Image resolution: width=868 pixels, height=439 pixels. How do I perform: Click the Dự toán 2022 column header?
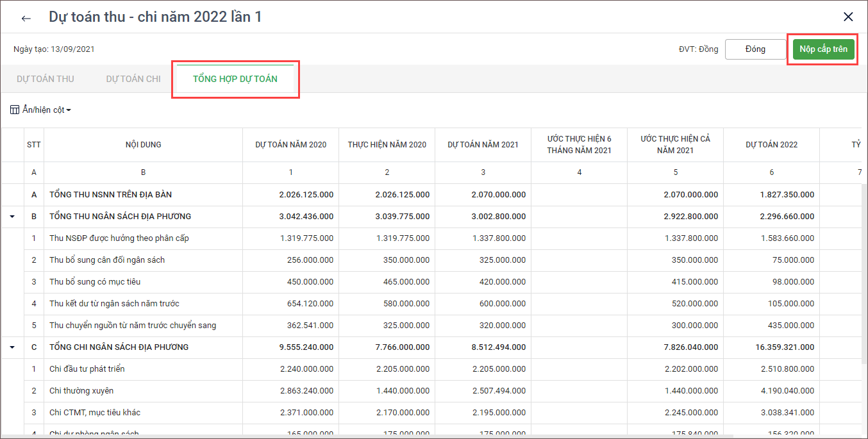coord(771,145)
